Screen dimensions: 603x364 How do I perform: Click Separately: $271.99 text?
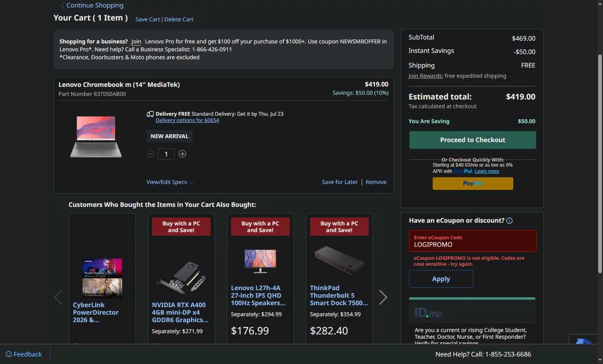point(177,331)
